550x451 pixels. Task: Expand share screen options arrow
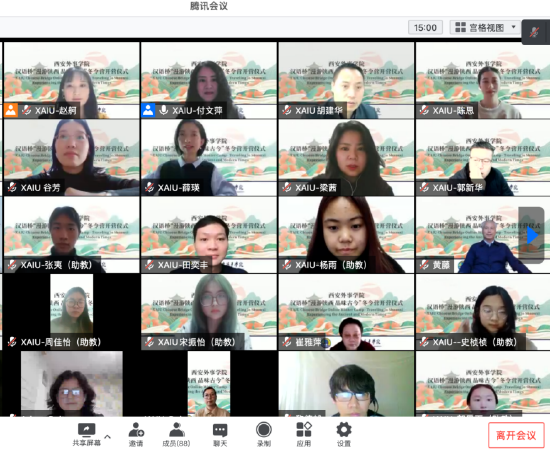[x=108, y=437]
